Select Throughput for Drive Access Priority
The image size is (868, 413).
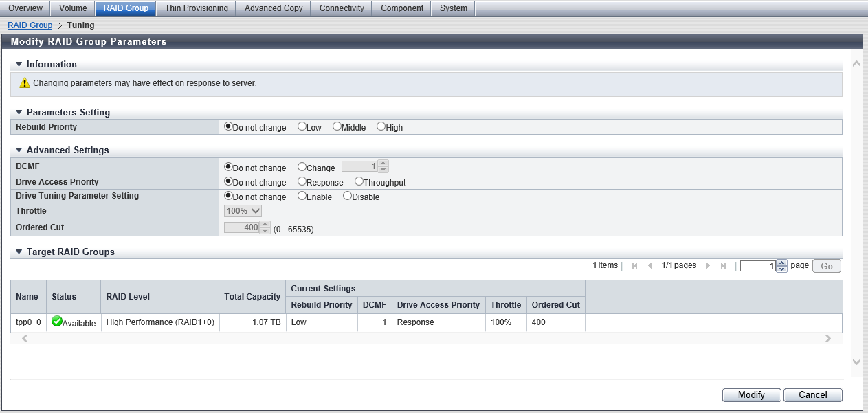click(359, 182)
